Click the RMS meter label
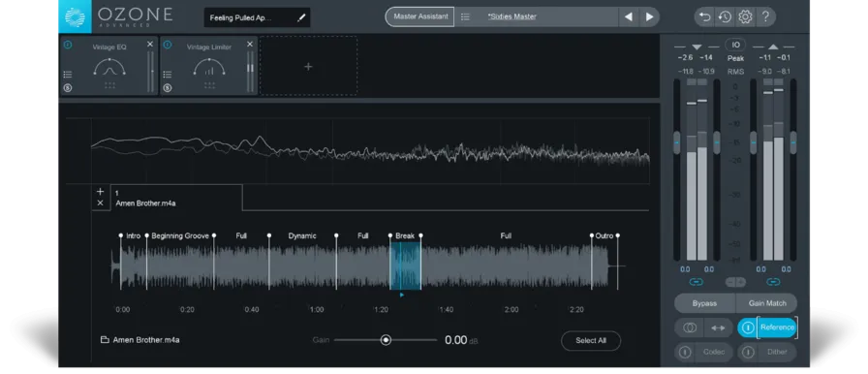 click(x=735, y=72)
